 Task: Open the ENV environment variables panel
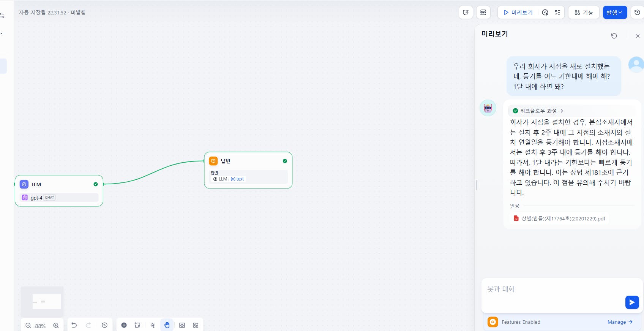click(x=483, y=13)
